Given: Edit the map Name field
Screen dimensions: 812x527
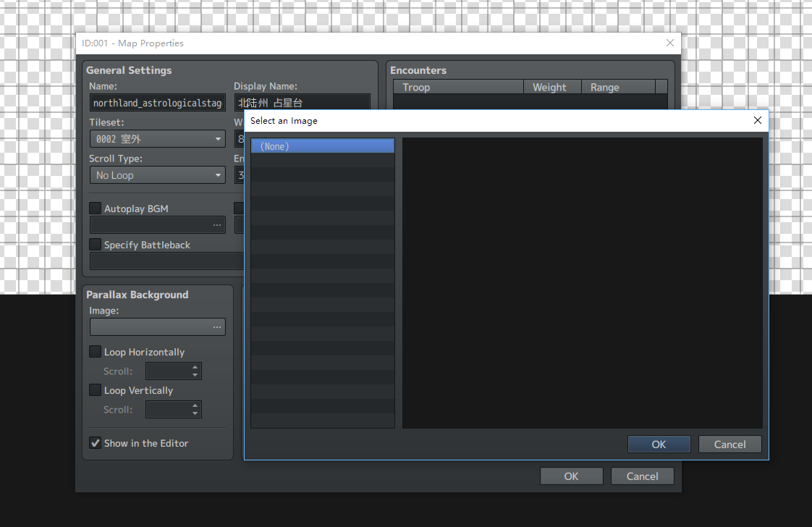Looking at the screenshot, I should (158, 103).
